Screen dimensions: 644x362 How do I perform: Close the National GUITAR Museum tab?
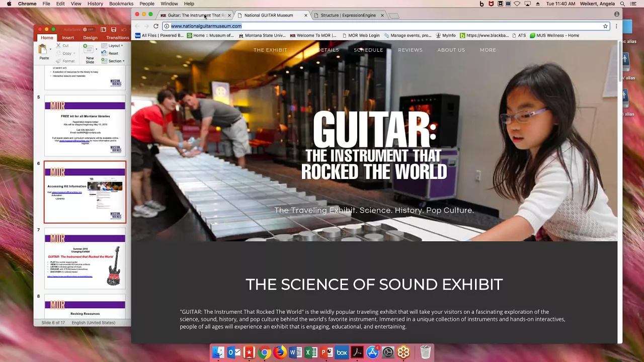tap(305, 15)
